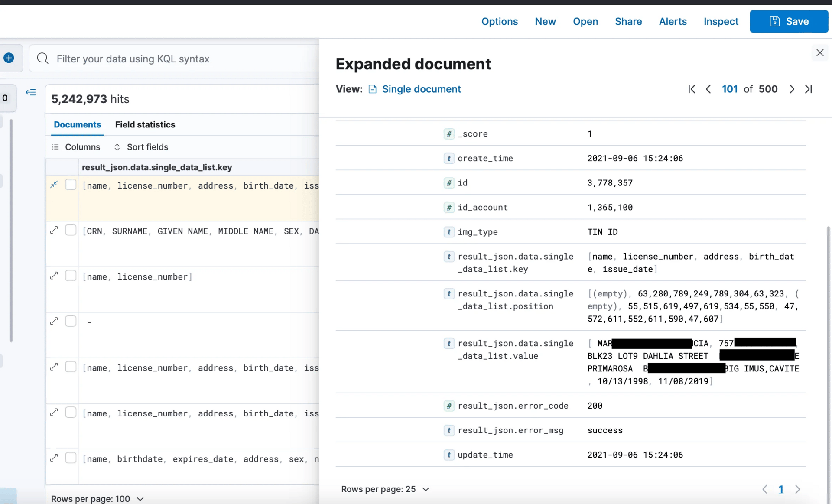
Task: Check the first row's checkbox
Action: 71,185
